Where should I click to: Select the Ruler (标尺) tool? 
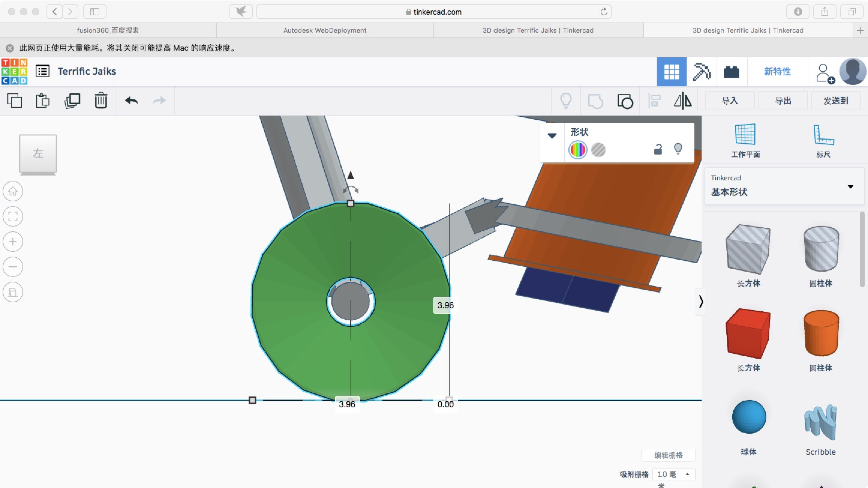[823, 140]
